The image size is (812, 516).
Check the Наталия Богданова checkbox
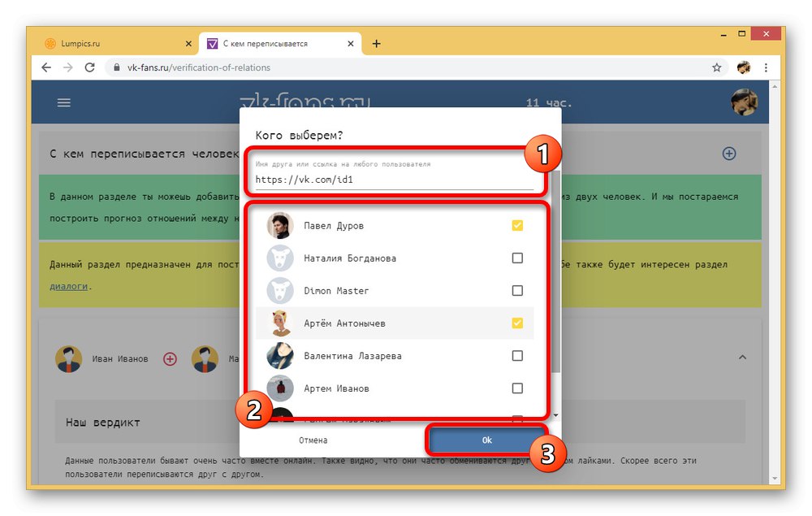click(x=517, y=258)
